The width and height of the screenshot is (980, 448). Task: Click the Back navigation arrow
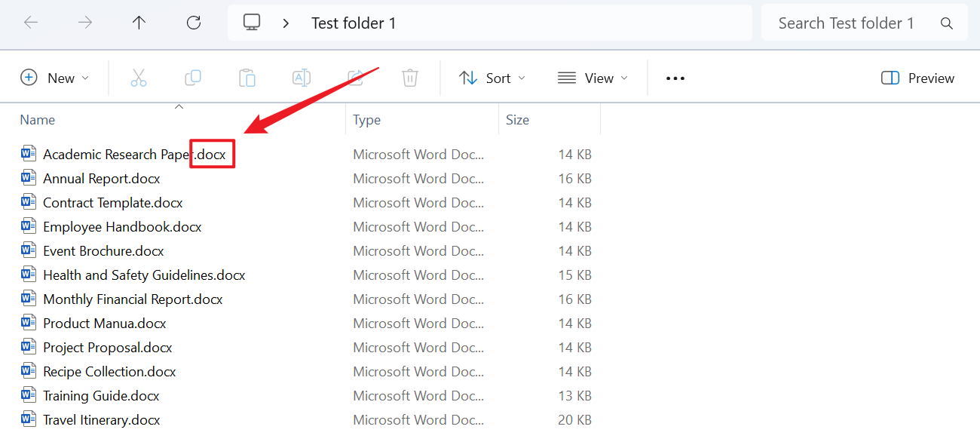31,23
